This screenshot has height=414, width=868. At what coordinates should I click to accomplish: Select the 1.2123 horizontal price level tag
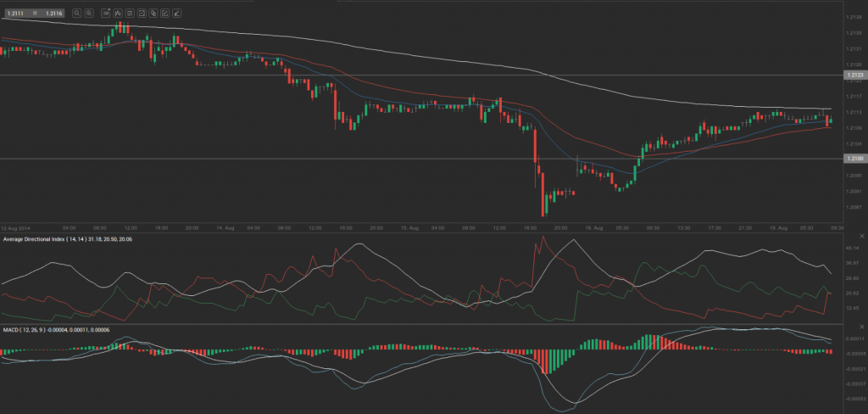click(x=854, y=76)
